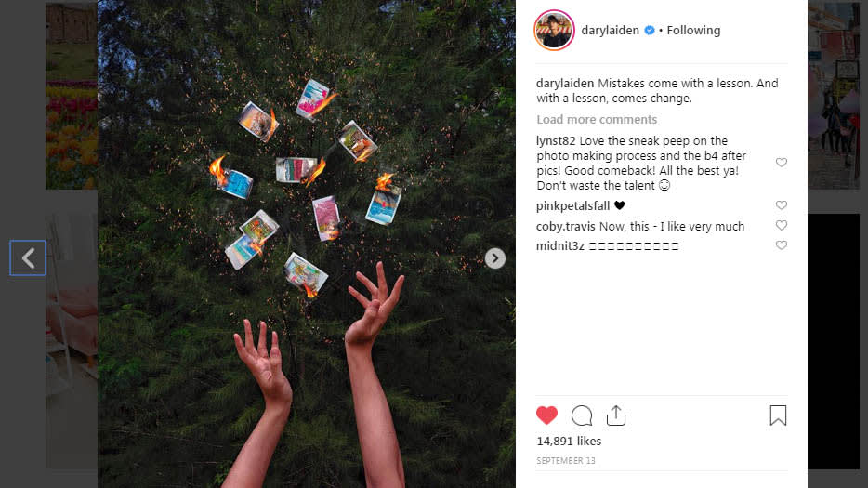868x488 pixels.
Task: Advance to the next carousel photo
Action: coord(495,258)
